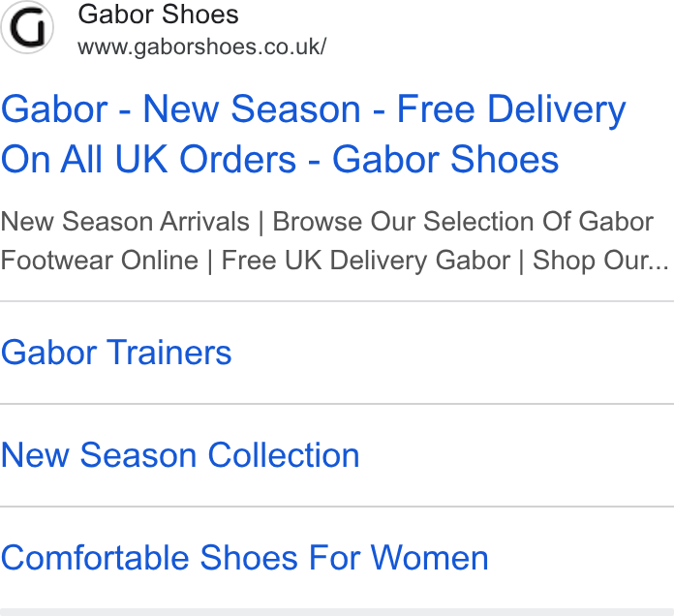This screenshot has height=616, width=674.
Task: Click 'On All UK Orders - Gabor Shoes' headline line
Action: [280, 160]
